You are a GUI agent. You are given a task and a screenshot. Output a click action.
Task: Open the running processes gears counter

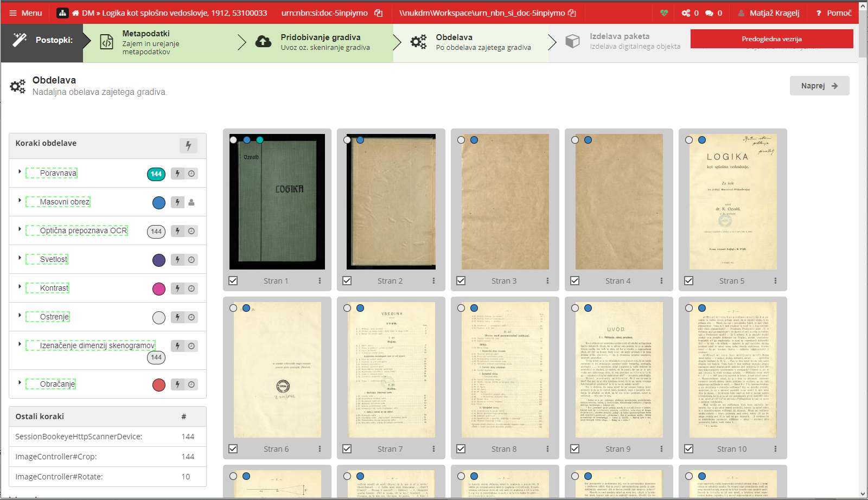(690, 13)
